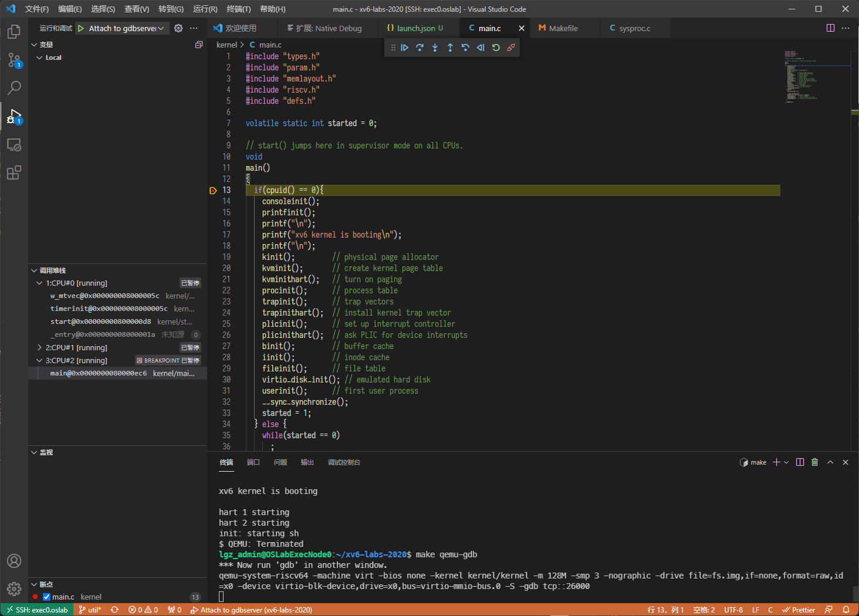859x616 pixels.
Task: Click the Continue button in debug toolbar
Action: (x=404, y=48)
